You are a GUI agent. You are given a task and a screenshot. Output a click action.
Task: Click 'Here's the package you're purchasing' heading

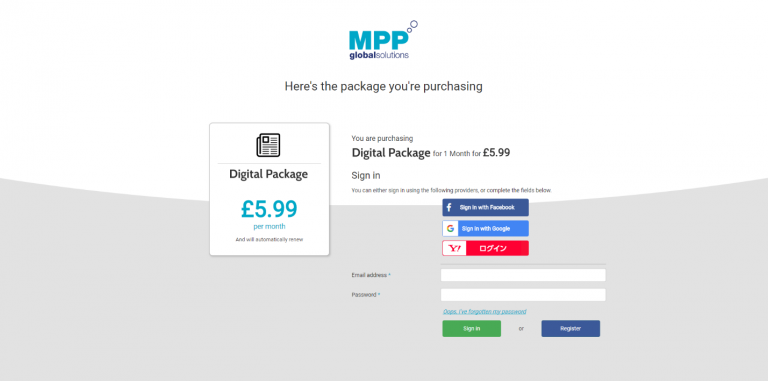point(384,87)
